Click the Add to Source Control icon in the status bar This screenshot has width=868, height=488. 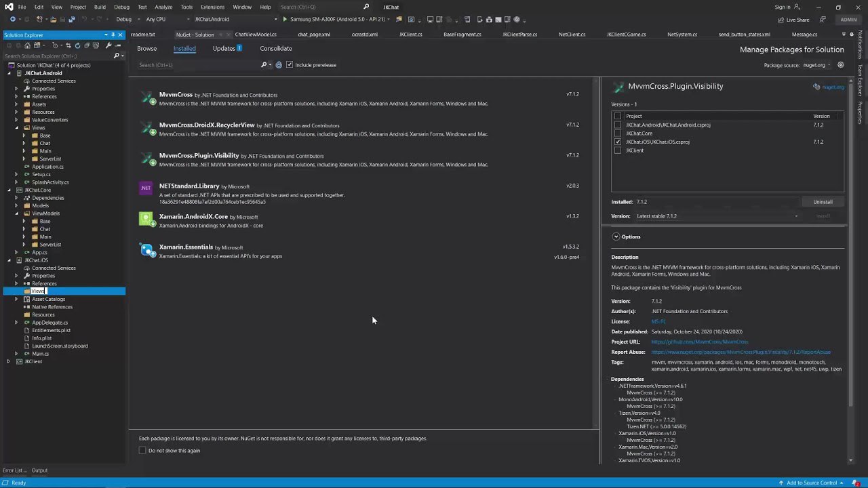(x=782, y=483)
